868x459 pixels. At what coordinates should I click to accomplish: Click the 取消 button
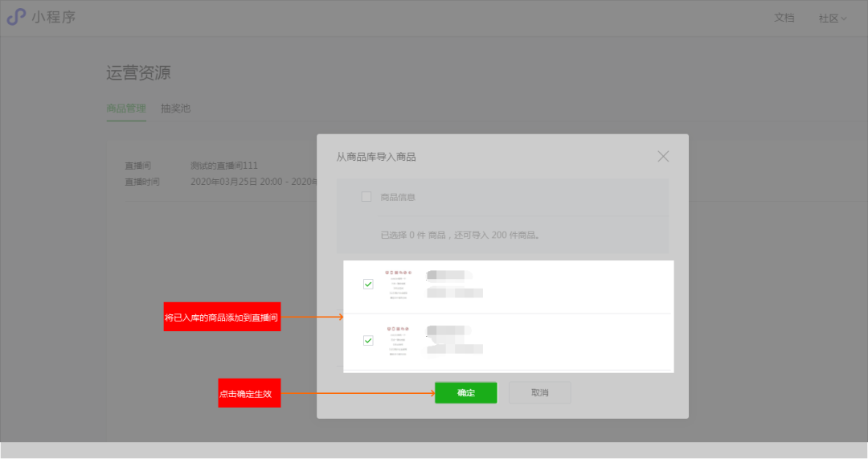click(540, 392)
